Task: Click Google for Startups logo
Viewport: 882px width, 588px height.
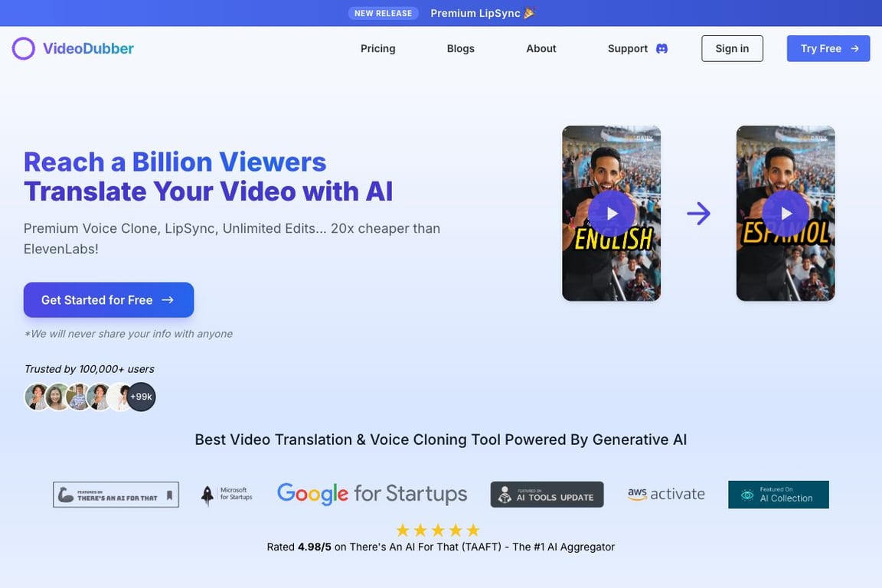Action: [x=372, y=494]
